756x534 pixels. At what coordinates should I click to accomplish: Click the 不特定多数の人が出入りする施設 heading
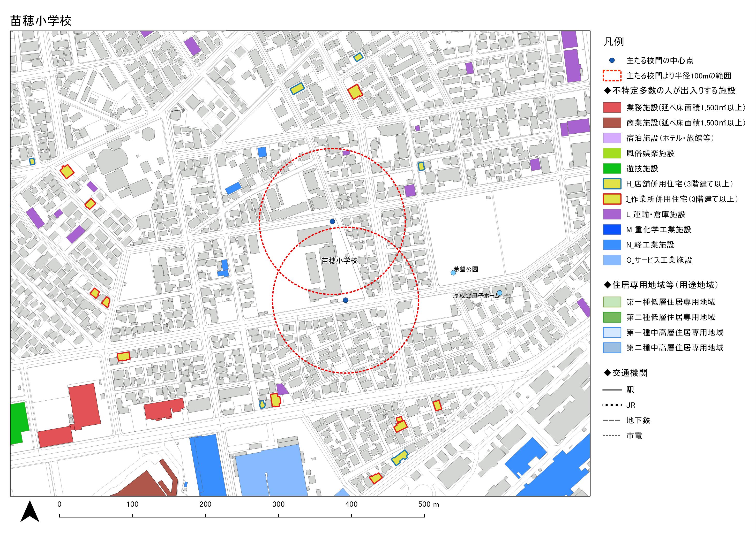click(x=669, y=90)
